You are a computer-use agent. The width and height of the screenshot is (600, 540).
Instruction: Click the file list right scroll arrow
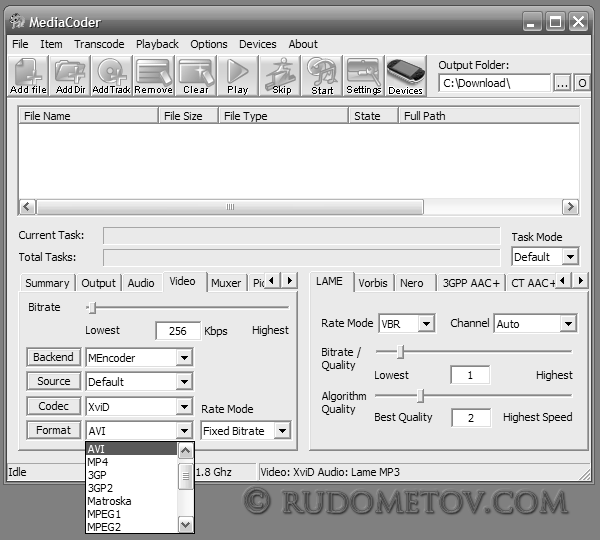(570, 207)
